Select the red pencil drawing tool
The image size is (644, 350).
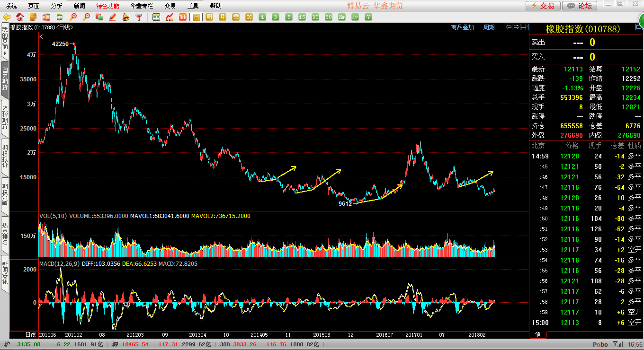[113, 17]
